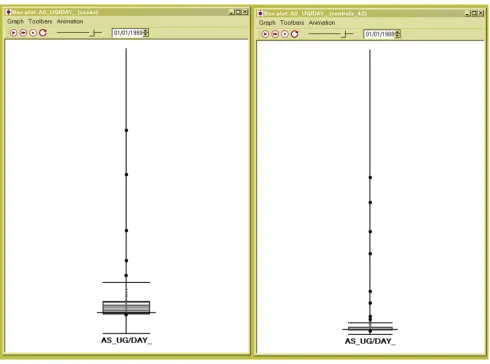Click the box plot app icon in cases title bar
Viewport: 490px width, 364px height.
coord(8,12)
